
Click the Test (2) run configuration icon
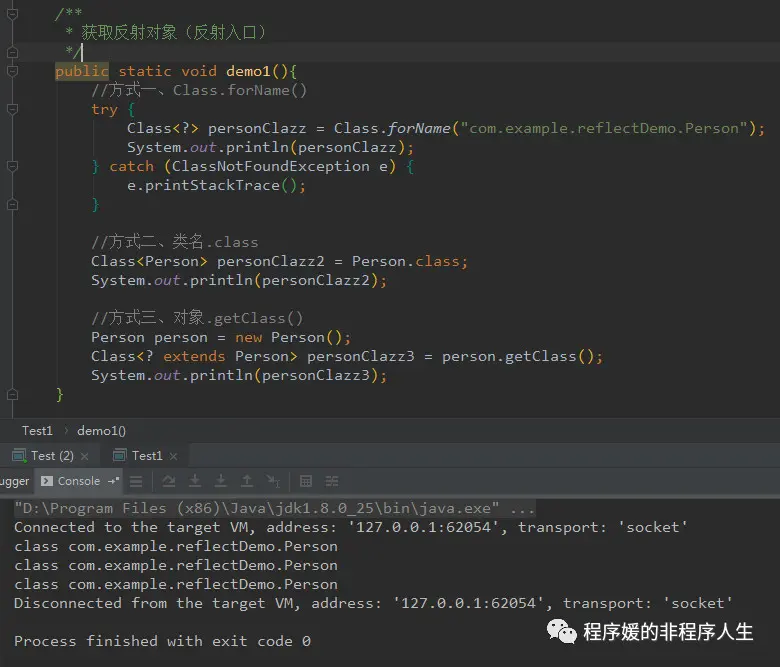point(19,456)
